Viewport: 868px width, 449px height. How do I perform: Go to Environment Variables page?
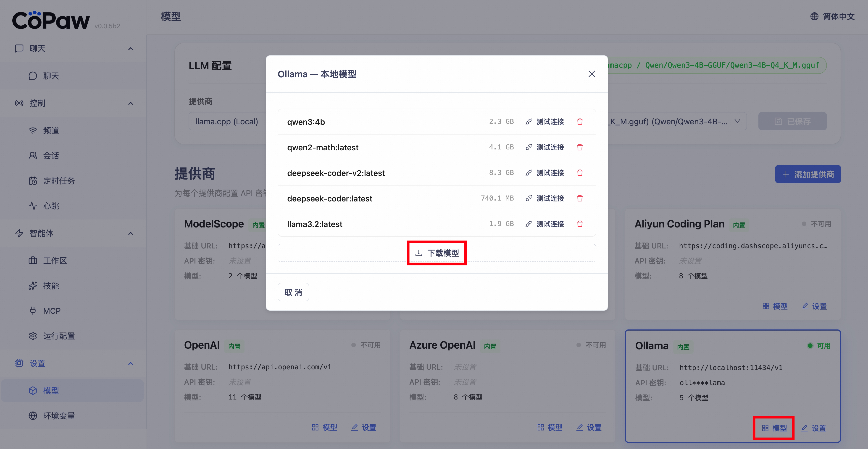(59, 416)
